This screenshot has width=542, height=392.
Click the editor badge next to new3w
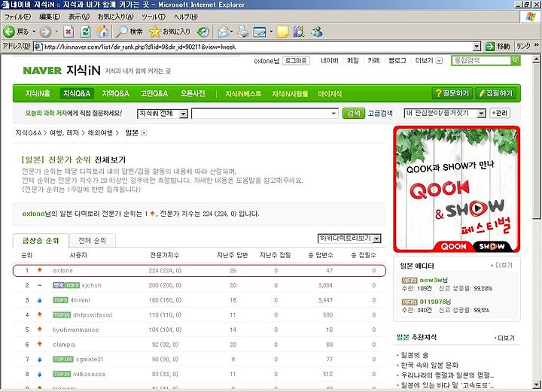point(410,280)
